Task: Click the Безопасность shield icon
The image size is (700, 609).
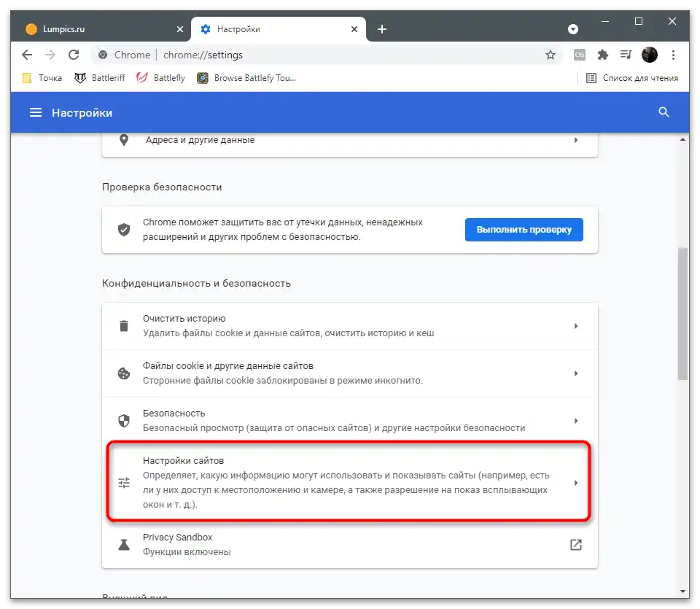Action: [x=124, y=421]
